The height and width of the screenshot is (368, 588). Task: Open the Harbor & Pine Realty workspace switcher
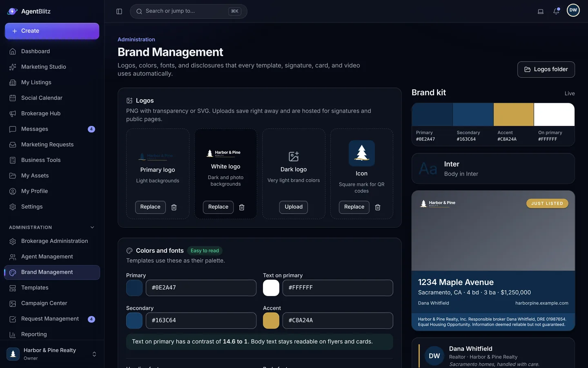[x=52, y=354]
